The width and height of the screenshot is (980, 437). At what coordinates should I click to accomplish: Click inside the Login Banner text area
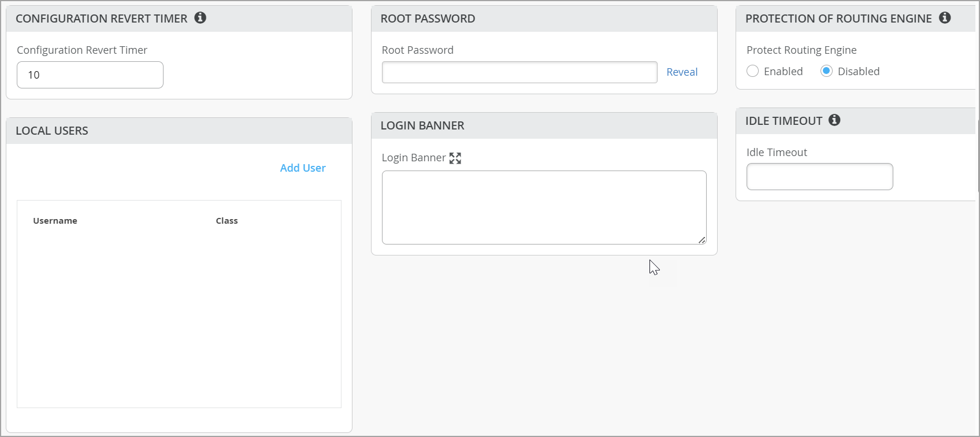click(543, 207)
